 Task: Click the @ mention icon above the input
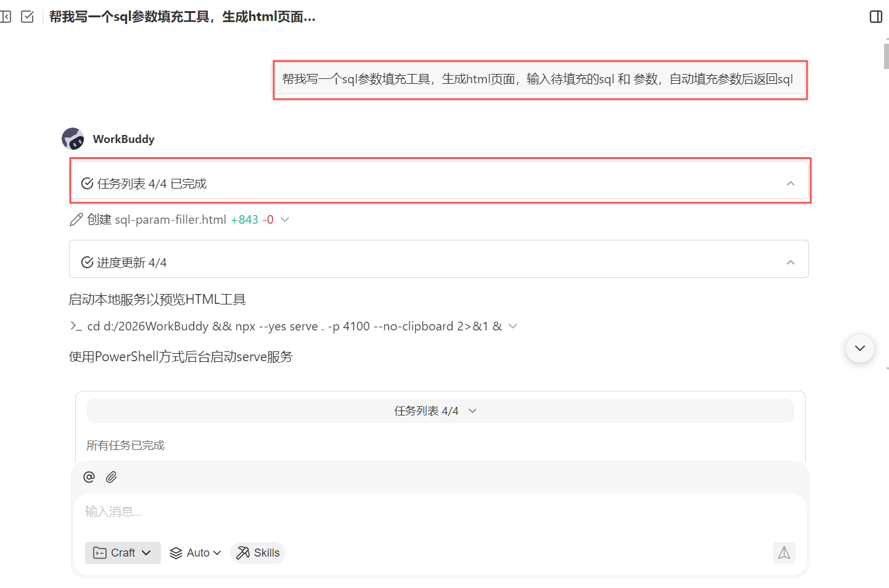coord(88,476)
